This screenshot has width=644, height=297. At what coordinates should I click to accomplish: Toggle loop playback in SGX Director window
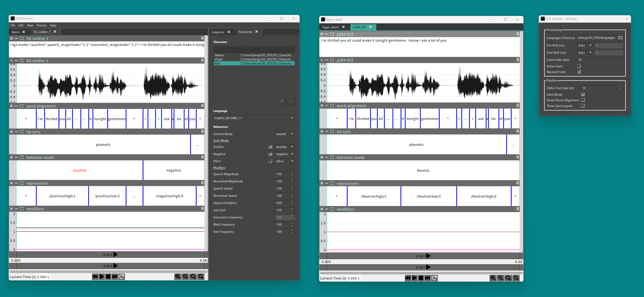121,276
